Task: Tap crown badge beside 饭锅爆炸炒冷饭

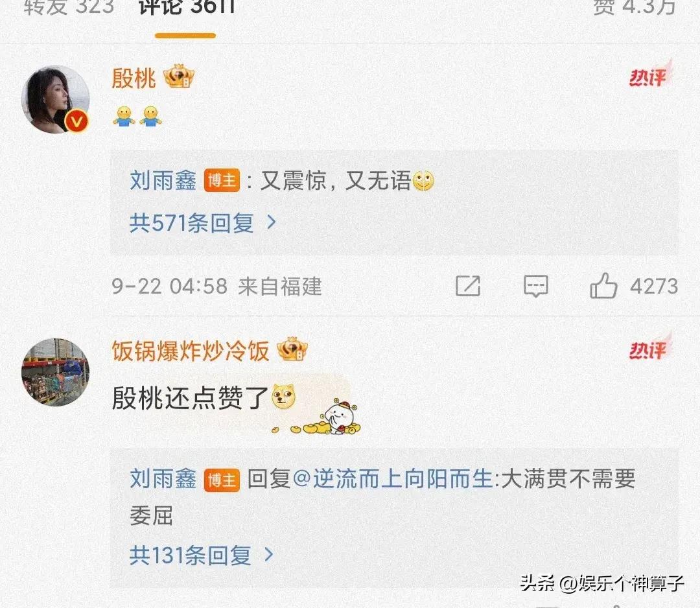Action: [292, 349]
